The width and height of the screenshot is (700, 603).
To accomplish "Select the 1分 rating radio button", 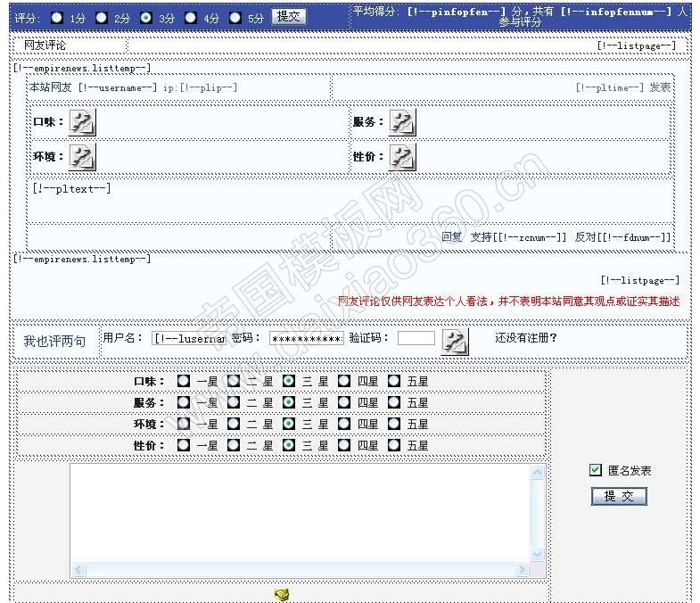I will [x=57, y=18].
